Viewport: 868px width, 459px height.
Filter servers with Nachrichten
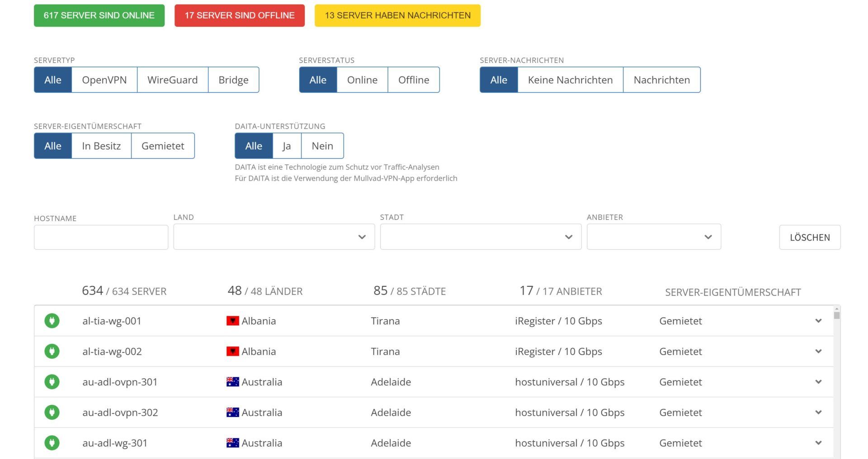click(662, 80)
